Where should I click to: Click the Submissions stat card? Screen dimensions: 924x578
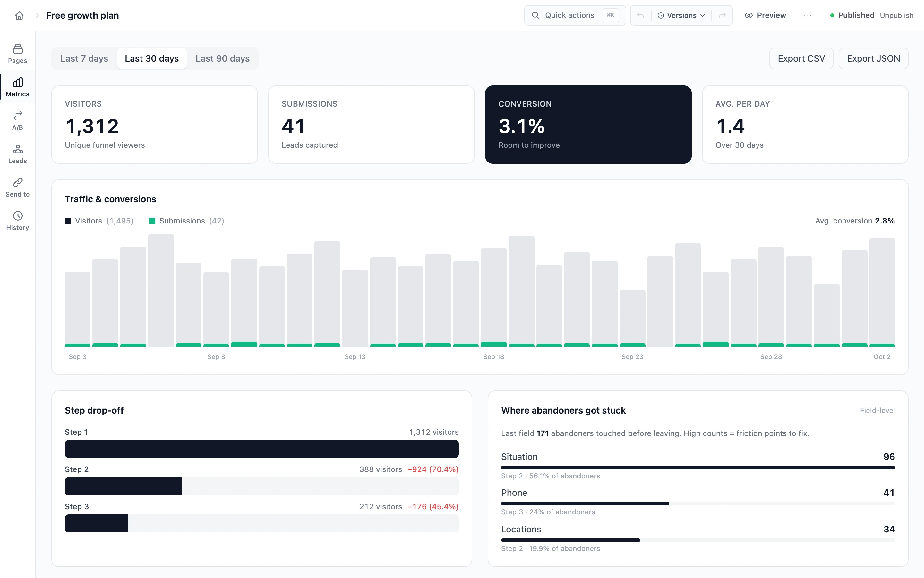(371, 125)
